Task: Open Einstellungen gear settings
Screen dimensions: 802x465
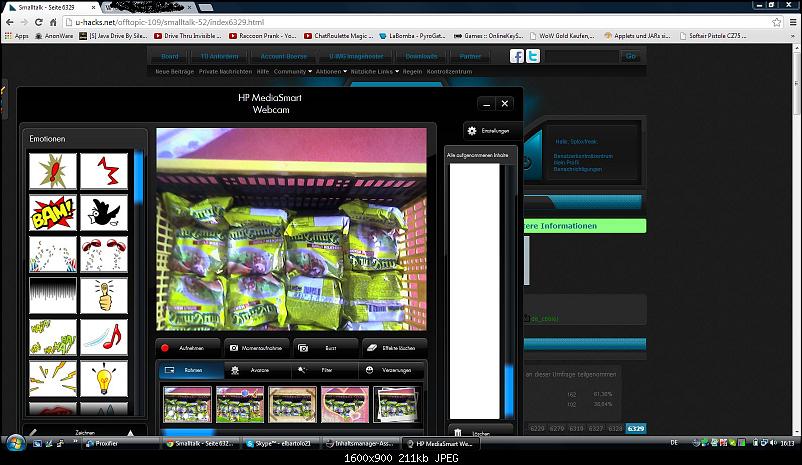Action: coord(489,131)
